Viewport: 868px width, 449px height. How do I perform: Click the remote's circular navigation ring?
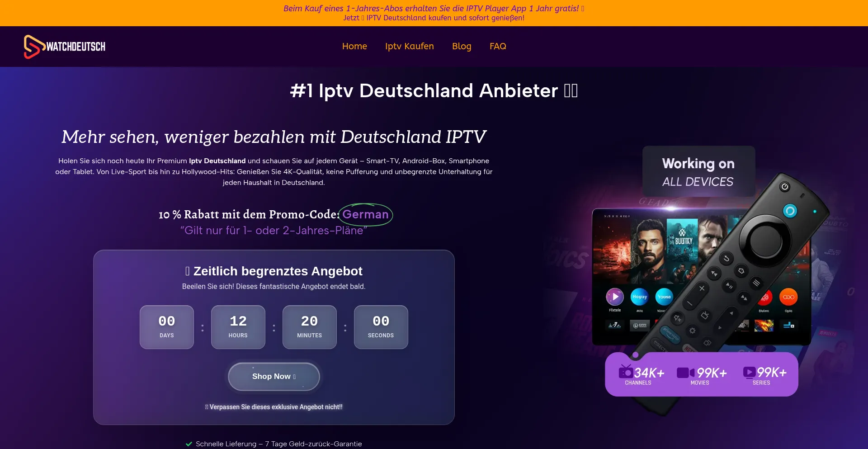[x=765, y=240]
